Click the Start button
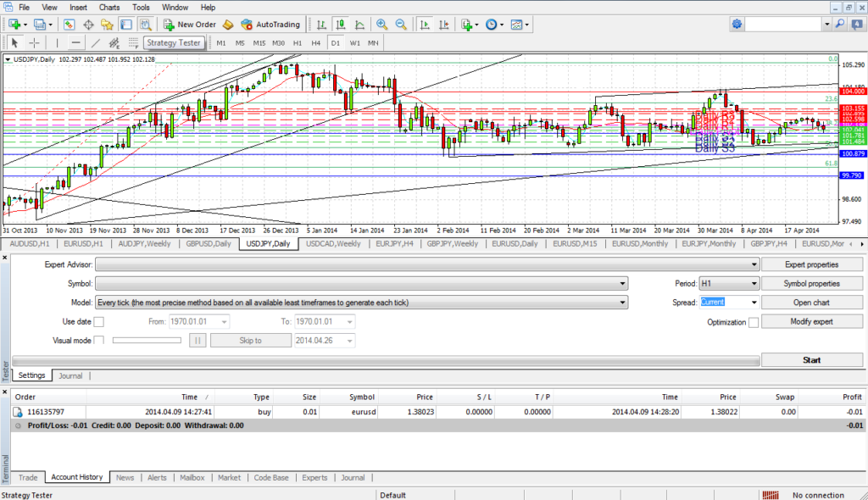The height and width of the screenshot is (500, 868). click(x=811, y=360)
